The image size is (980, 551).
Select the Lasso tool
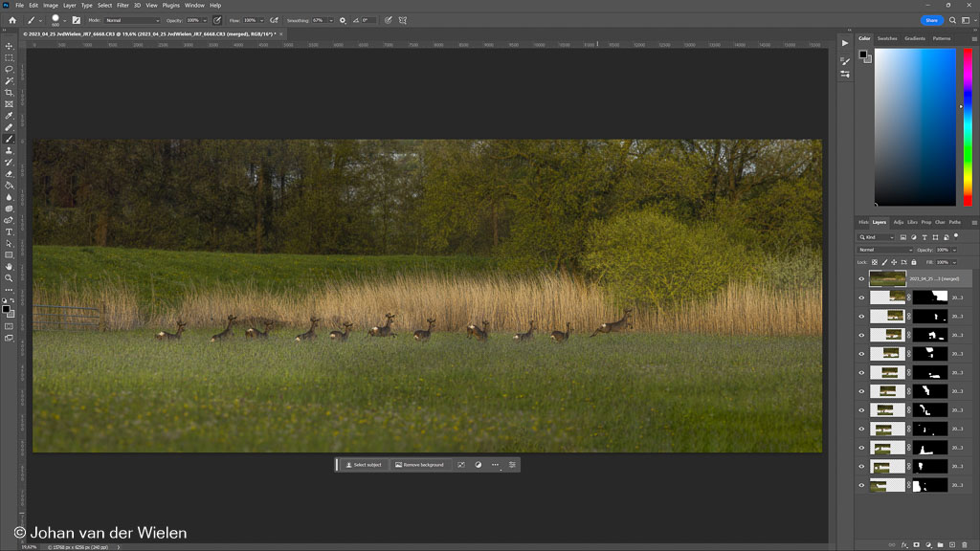(x=10, y=69)
